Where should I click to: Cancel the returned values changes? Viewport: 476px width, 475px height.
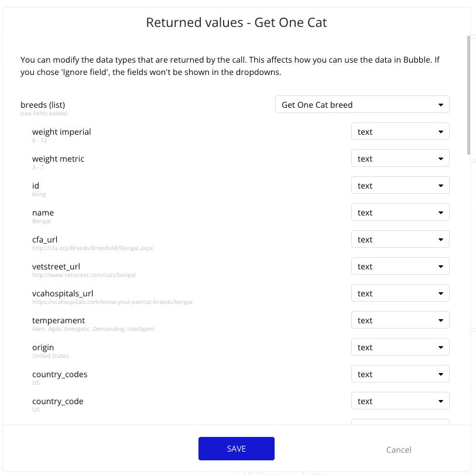(399, 450)
